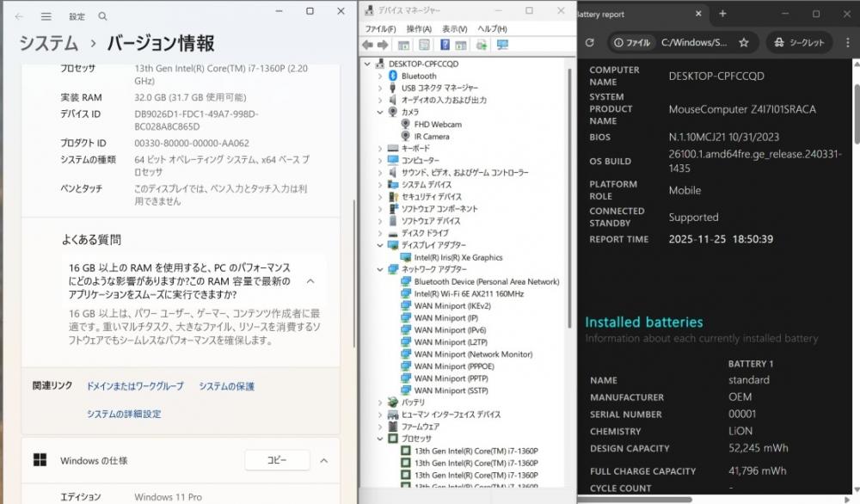Select the ヒューマン インターフェイス デバイス category
The width and height of the screenshot is (860, 504).
451,414
